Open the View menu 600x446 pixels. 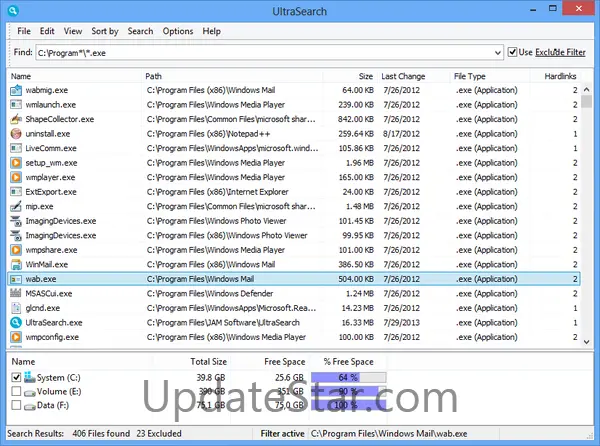pos(73,31)
